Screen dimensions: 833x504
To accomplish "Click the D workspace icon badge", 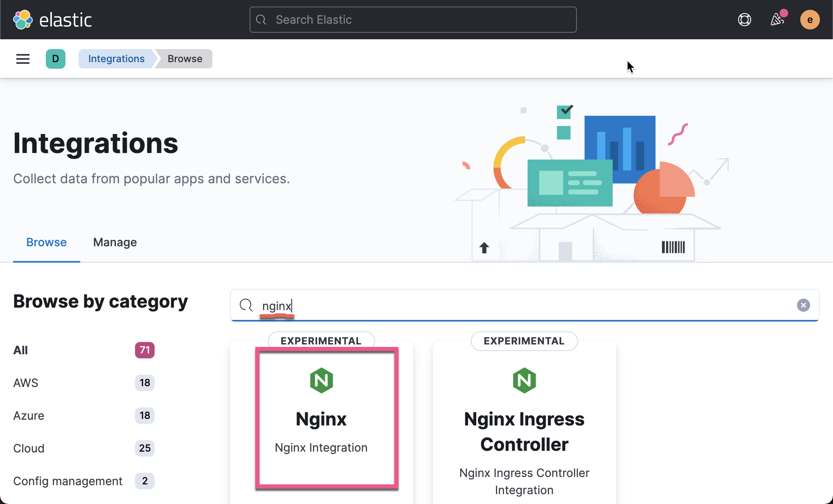I will [56, 59].
